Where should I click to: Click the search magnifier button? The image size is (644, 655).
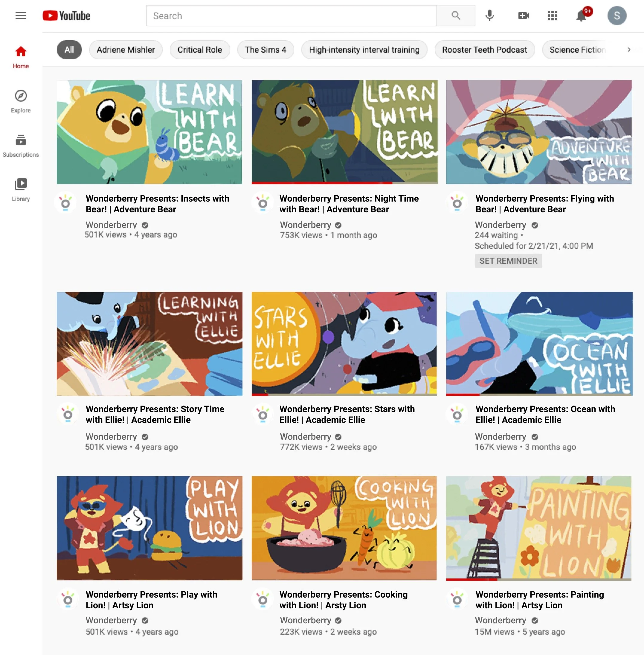pos(456,16)
